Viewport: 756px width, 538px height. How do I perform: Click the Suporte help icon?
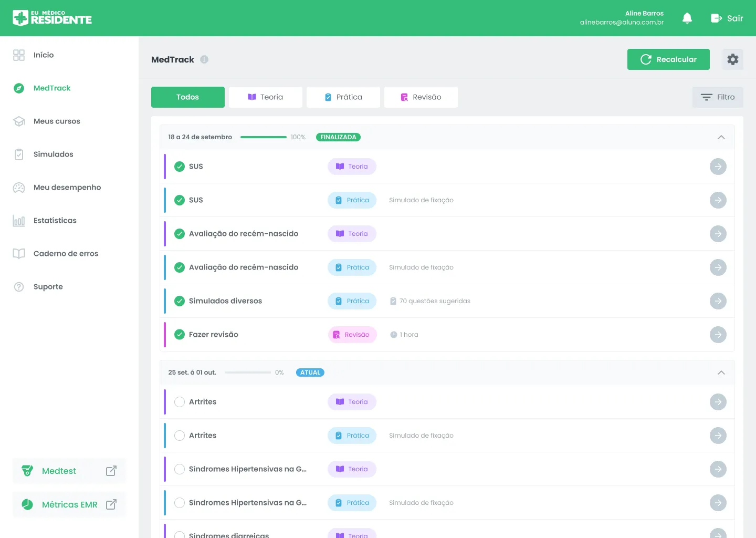pyautogui.click(x=19, y=287)
